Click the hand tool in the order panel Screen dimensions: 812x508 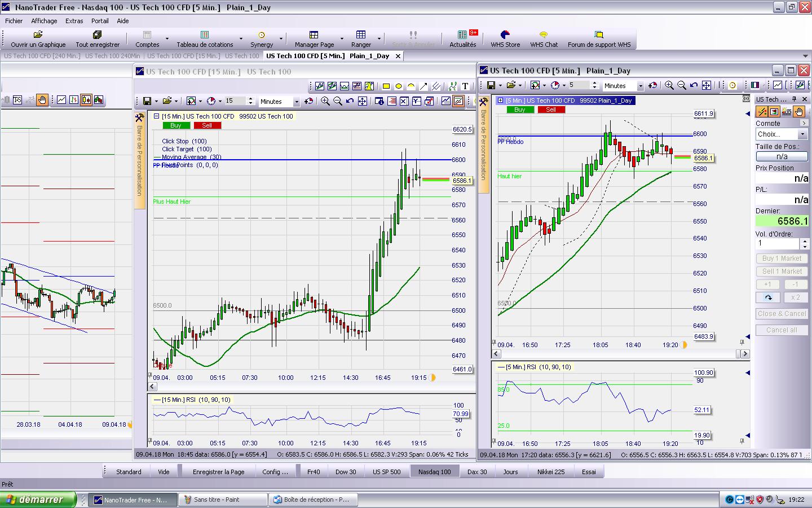coord(799,112)
